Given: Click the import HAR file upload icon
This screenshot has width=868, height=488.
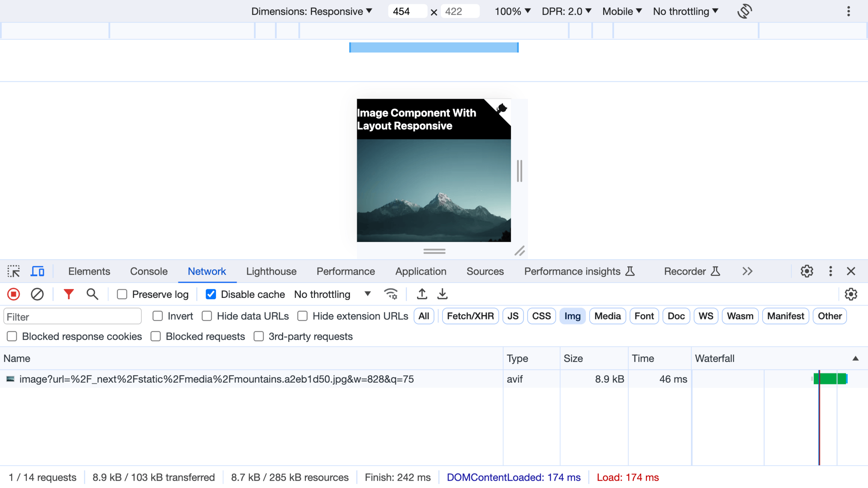Looking at the screenshot, I should click(x=422, y=294).
